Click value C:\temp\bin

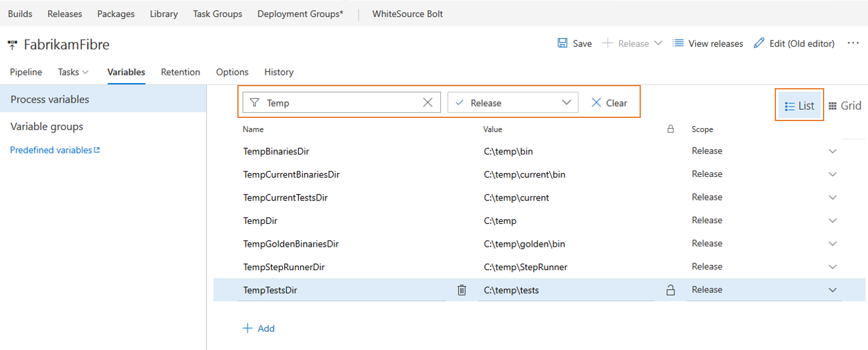[508, 152]
